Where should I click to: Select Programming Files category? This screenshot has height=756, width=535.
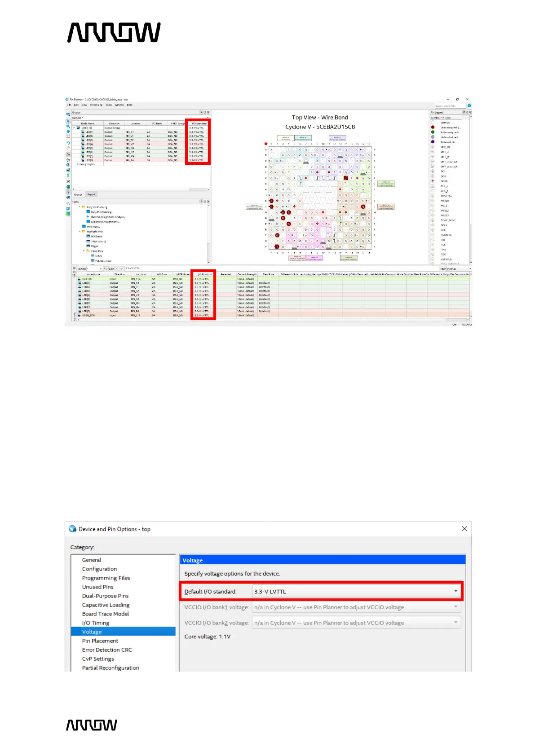[106, 578]
